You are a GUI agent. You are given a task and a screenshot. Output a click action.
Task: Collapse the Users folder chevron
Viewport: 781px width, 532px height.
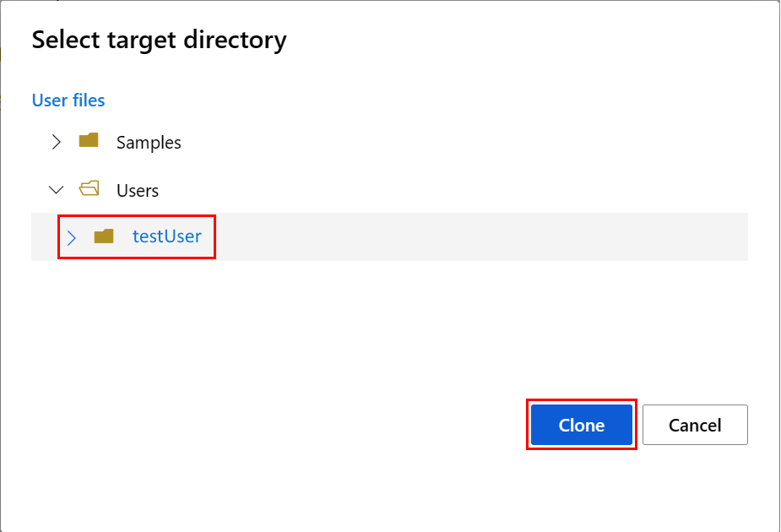pos(57,190)
